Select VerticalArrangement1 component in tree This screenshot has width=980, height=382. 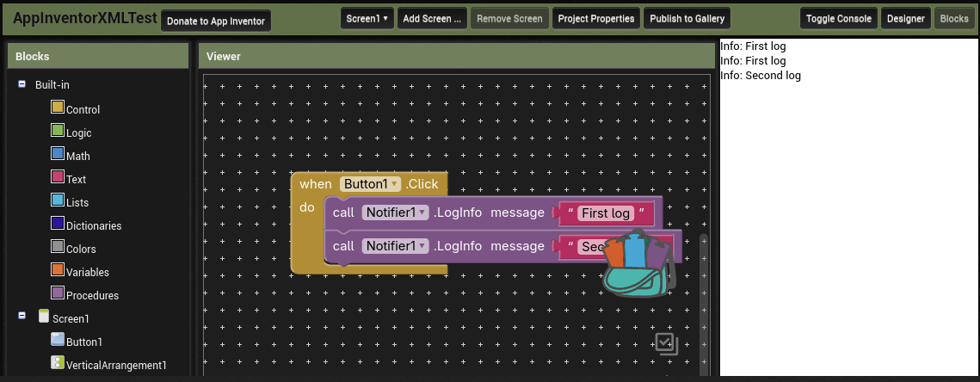(116, 365)
